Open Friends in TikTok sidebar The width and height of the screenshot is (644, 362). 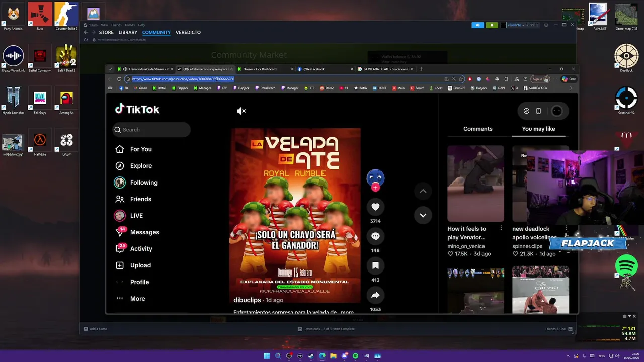134,199
